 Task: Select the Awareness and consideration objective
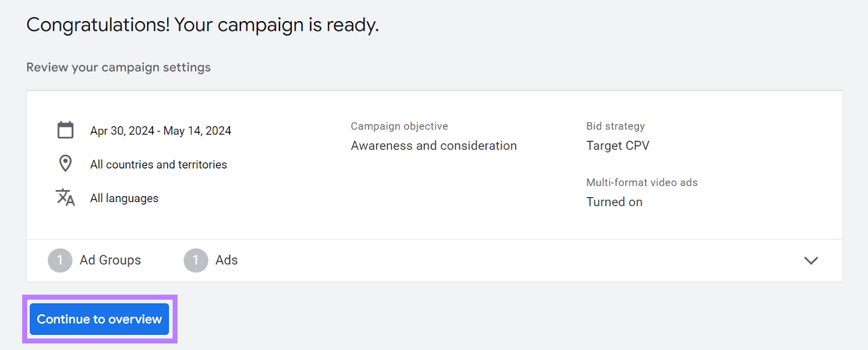coord(433,145)
